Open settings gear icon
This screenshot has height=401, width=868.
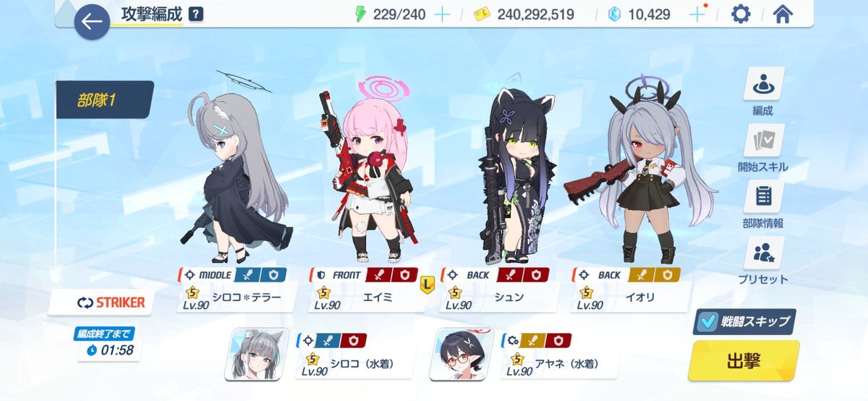click(x=740, y=14)
